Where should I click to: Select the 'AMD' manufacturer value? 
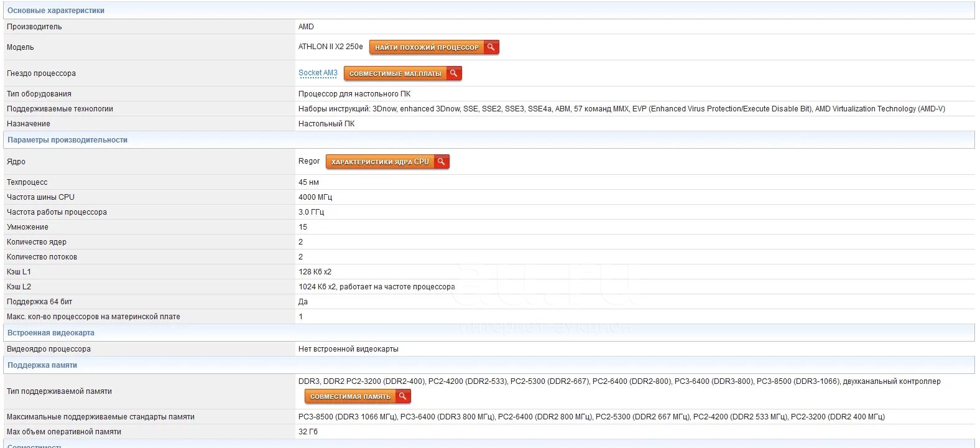coord(306,27)
